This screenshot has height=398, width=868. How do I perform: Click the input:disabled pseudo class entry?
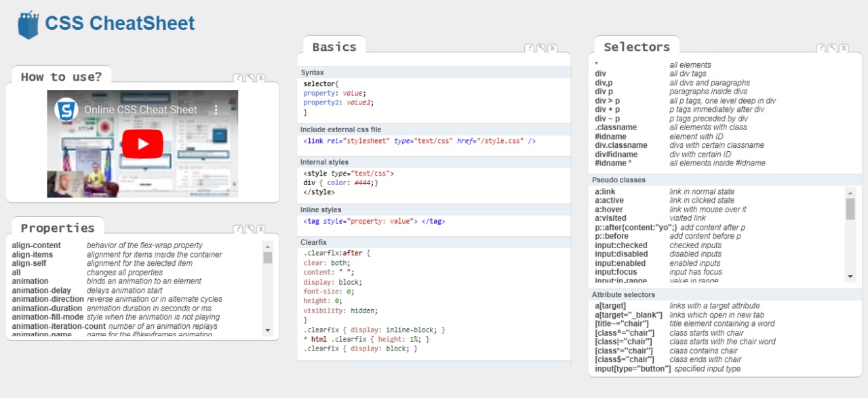pos(622,254)
